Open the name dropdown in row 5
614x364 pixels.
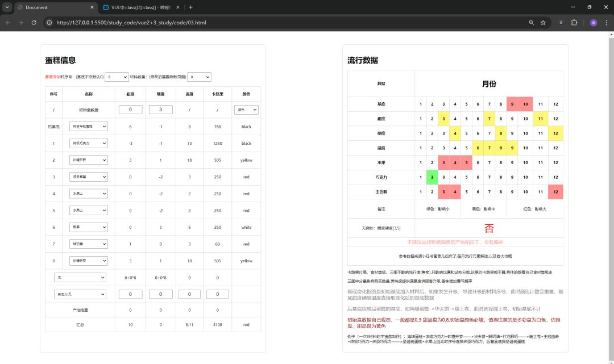(89, 210)
